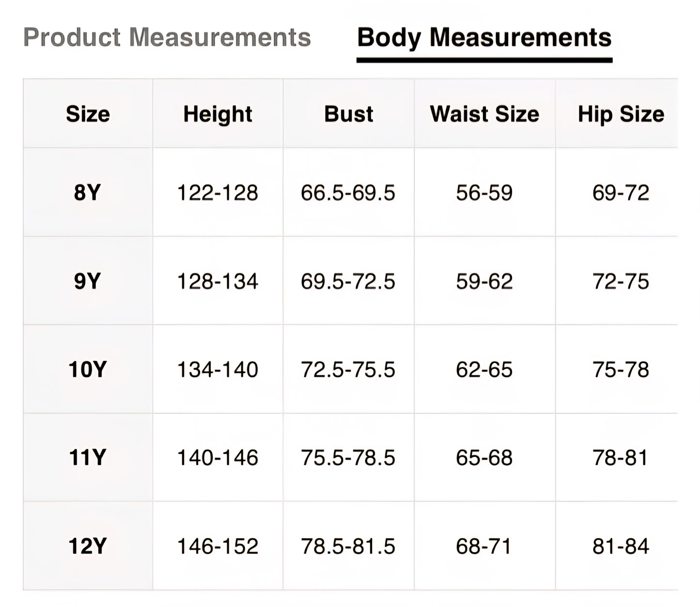The height and width of the screenshot is (607, 700).
Task: Click the 78.5-81.5 bust cell
Action: [348, 546]
